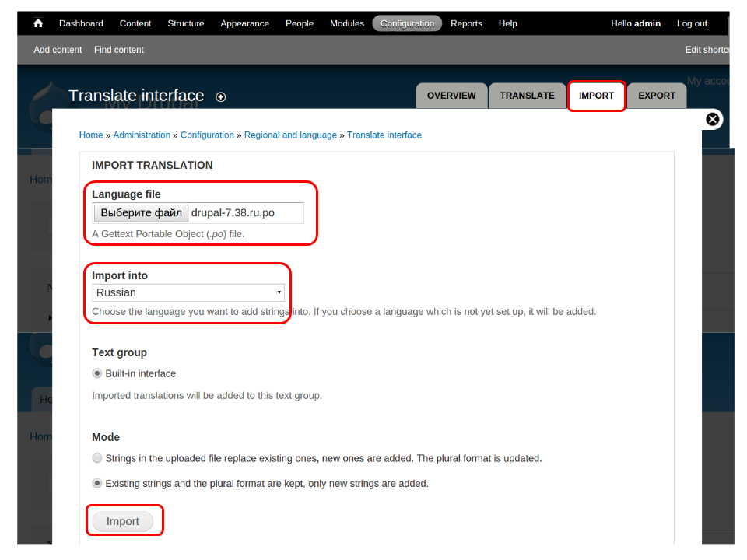
Task: Click the Home icon in admin toolbar
Action: (38, 23)
